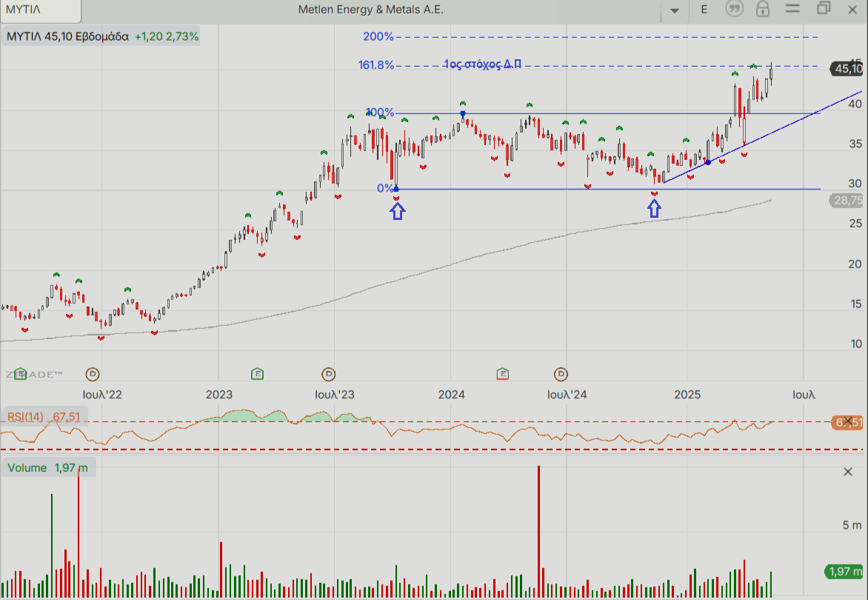The height and width of the screenshot is (600, 868).
Task: Click the '1ος στόχος Δ.Π' annotation text
Action: (483, 64)
